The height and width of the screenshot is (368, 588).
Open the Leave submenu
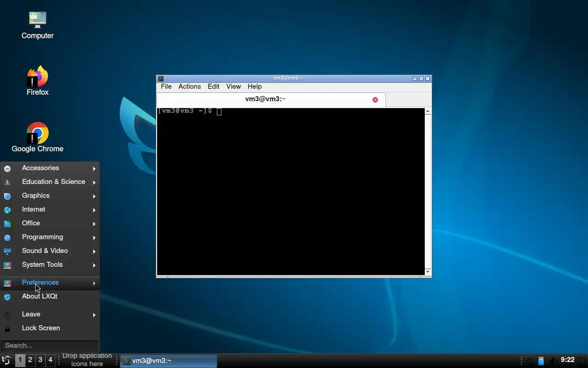click(50, 315)
